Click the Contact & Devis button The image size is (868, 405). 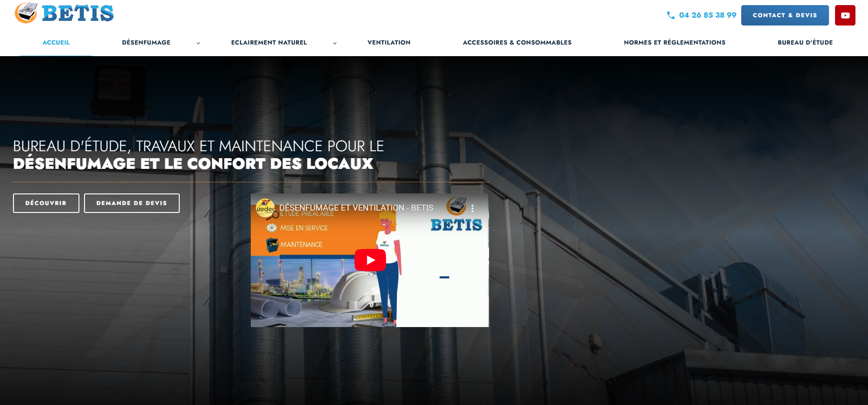[x=785, y=15]
